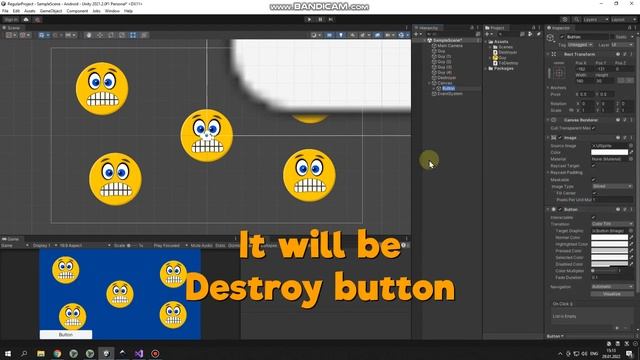Click the Button in the Game view
Screen dimensions: 640x360
66,335
